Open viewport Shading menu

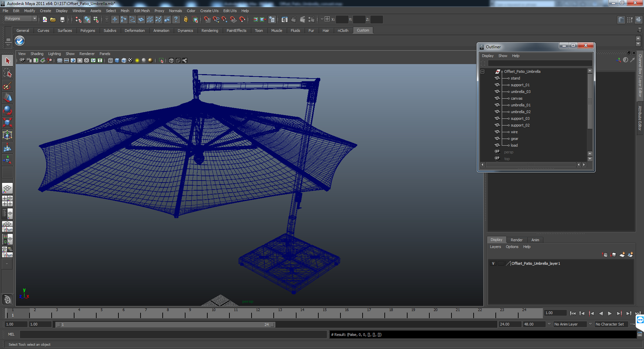point(37,54)
